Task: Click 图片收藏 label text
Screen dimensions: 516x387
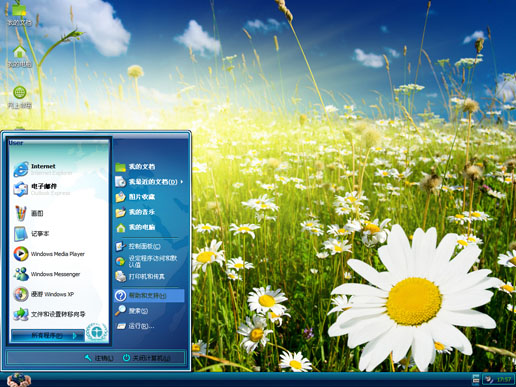Action: [142, 197]
